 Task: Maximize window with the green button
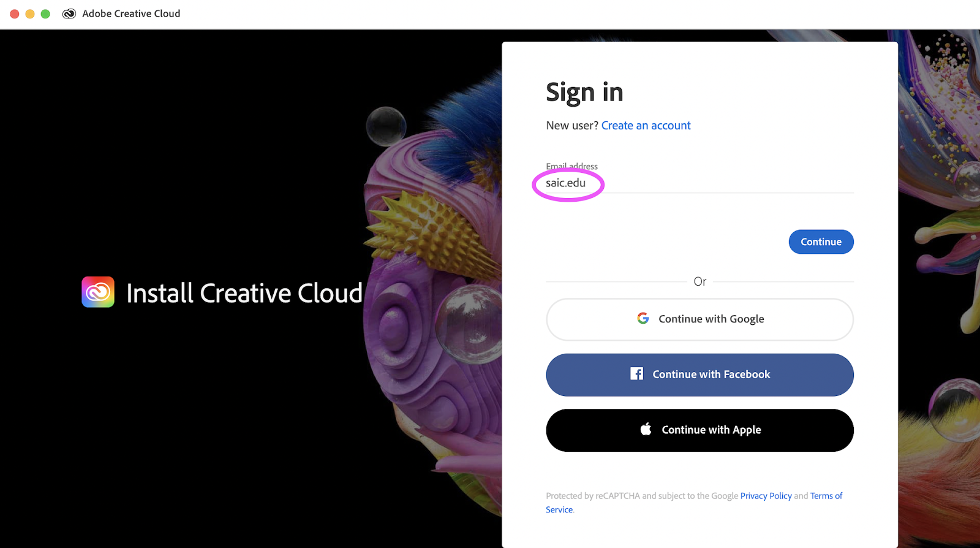[x=45, y=13]
